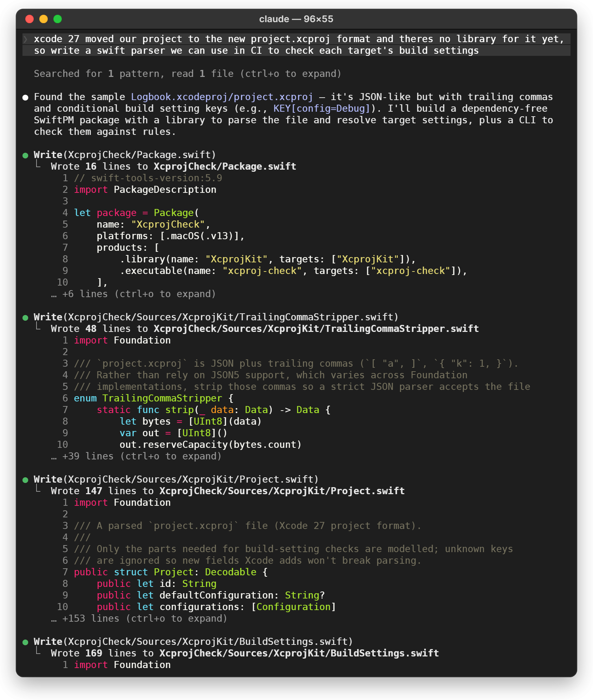Screen dimensions: 593x700
Task: Click 'Wrote 48 lines' TrailingCommaStripper result line
Action: coord(265,329)
